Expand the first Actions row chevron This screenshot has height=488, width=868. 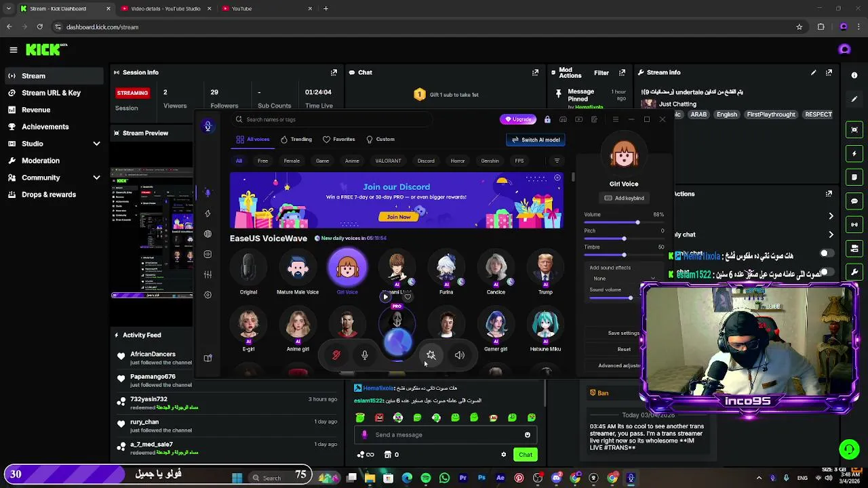pyautogui.click(x=831, y=216)
